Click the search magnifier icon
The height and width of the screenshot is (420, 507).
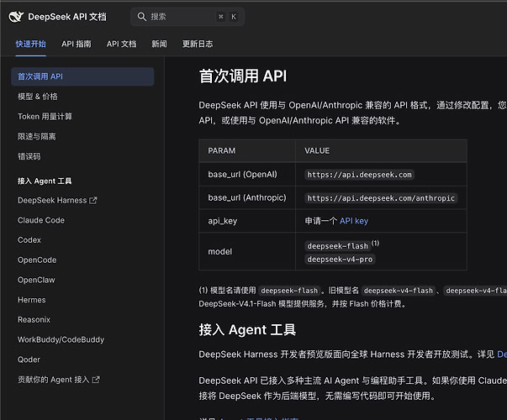(141, 17)
